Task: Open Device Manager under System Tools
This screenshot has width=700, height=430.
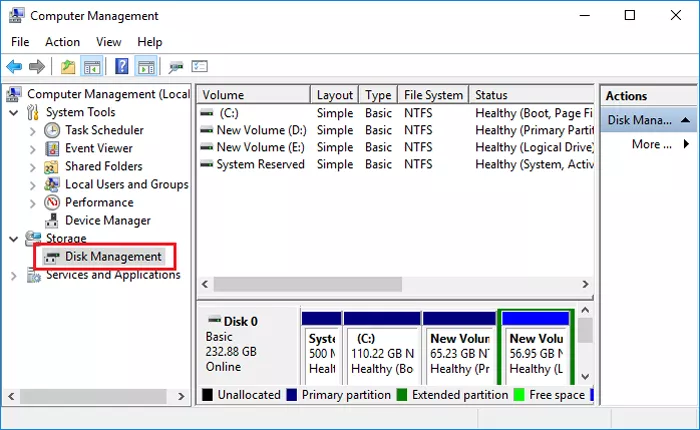Action: point(107,220)
